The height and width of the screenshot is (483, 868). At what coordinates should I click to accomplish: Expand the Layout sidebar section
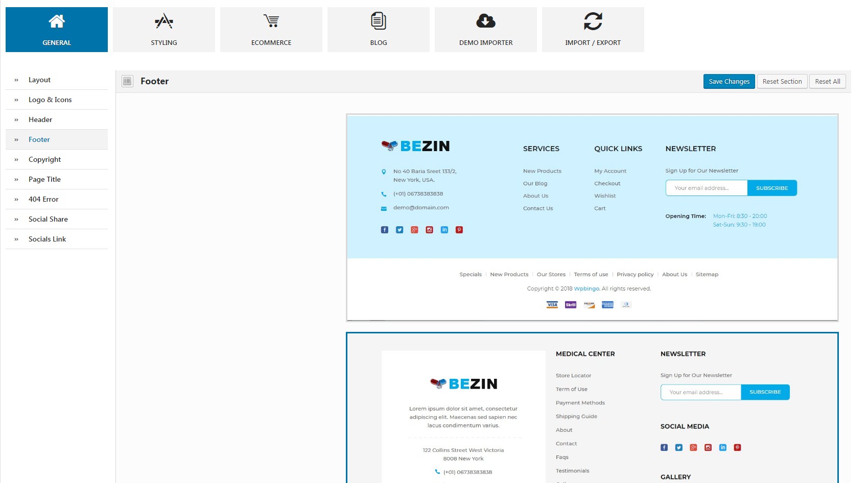pos(57,80)
